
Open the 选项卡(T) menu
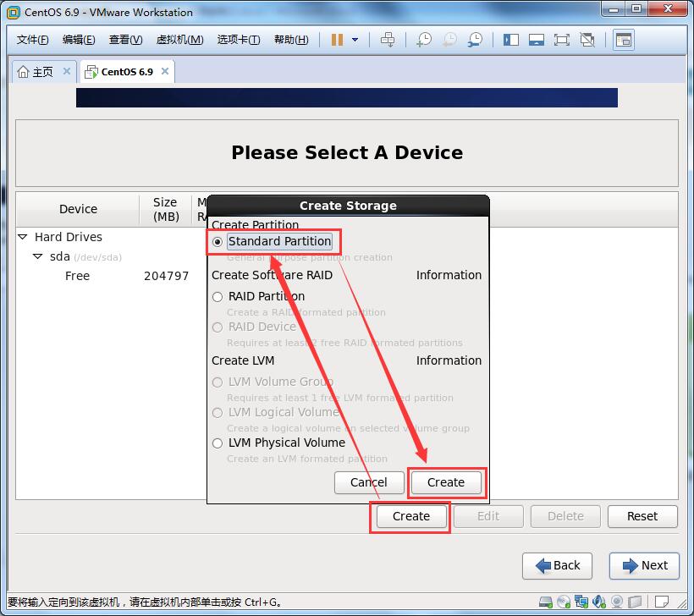[239, 40]
